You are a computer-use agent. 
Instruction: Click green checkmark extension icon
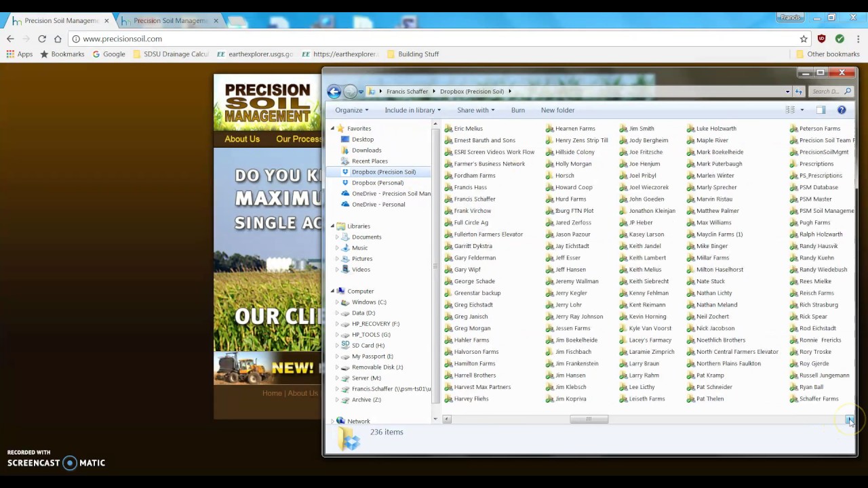840,39
